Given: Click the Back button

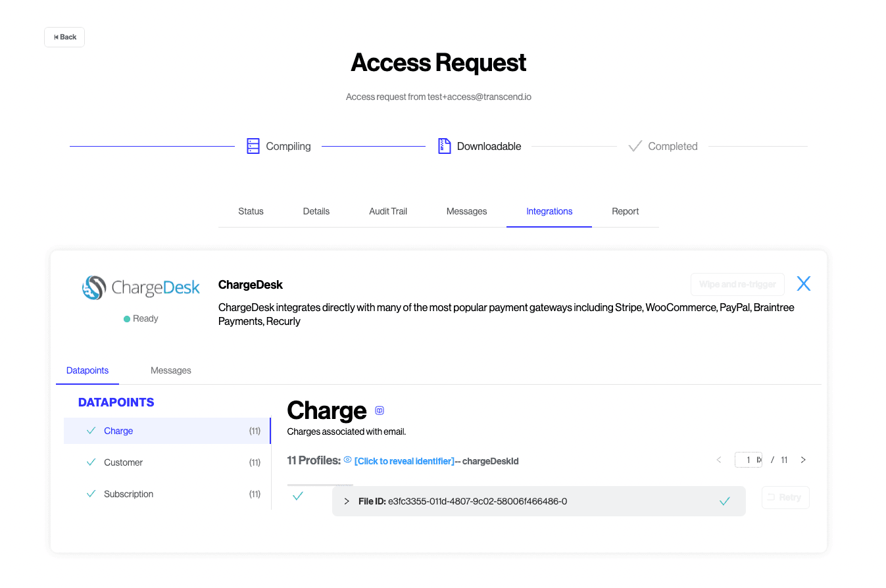Looking at the screenshot, I should coord(64,37).
